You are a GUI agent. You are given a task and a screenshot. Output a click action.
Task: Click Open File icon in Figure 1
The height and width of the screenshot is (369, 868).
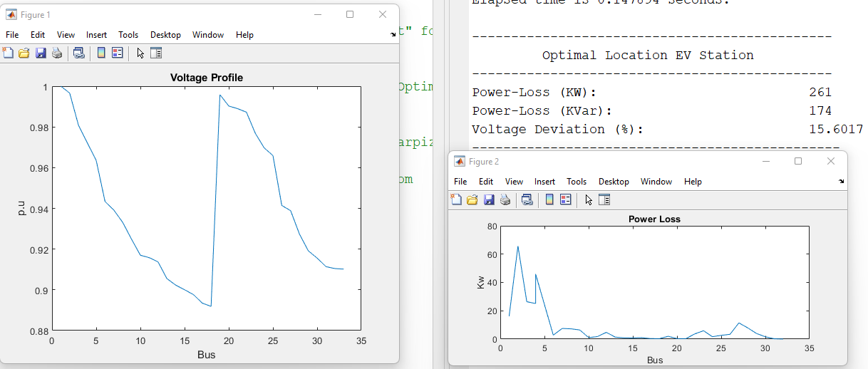click(24, 53)
